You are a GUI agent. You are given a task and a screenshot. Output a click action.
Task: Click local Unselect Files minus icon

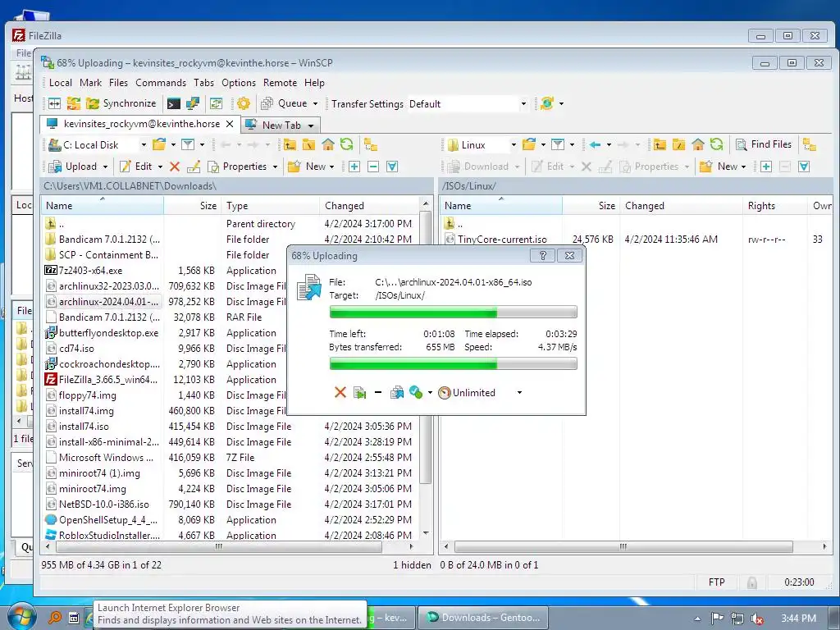[373, 167]
